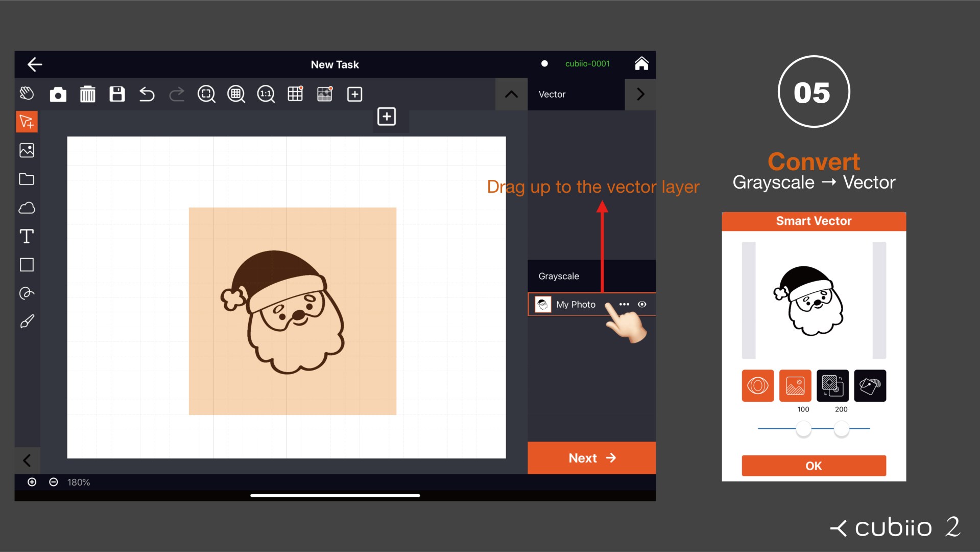Collapse the left tool sidebar
980x552 pixels.
(x=27, y=461)
